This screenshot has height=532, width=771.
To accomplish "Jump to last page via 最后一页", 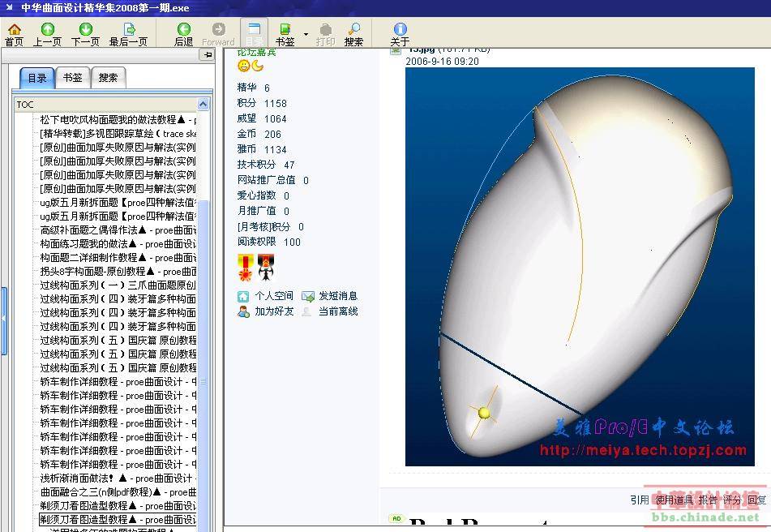I will 128,35.
